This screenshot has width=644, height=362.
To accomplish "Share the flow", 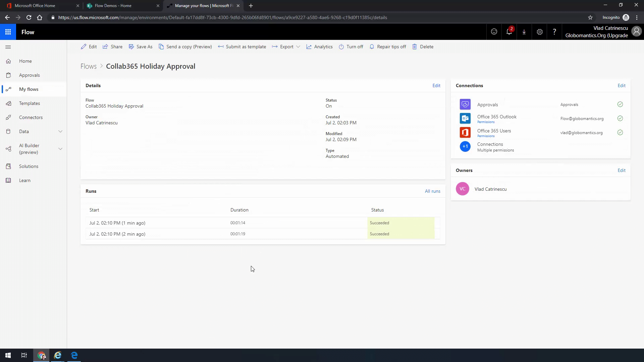I will [112, 47].
